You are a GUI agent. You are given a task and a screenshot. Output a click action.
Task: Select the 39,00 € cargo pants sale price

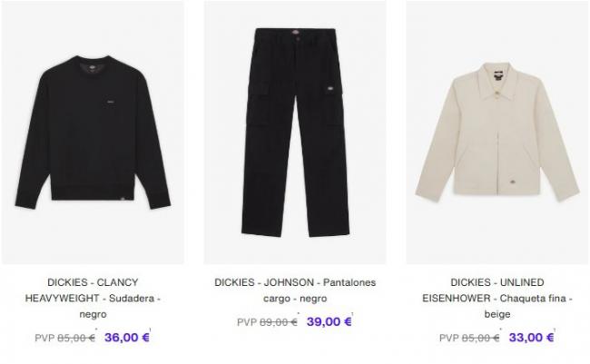coord(329,321)
